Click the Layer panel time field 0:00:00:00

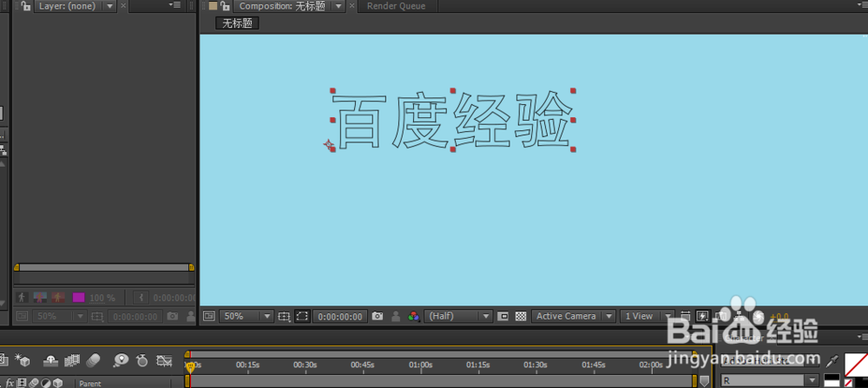point(135,317)
